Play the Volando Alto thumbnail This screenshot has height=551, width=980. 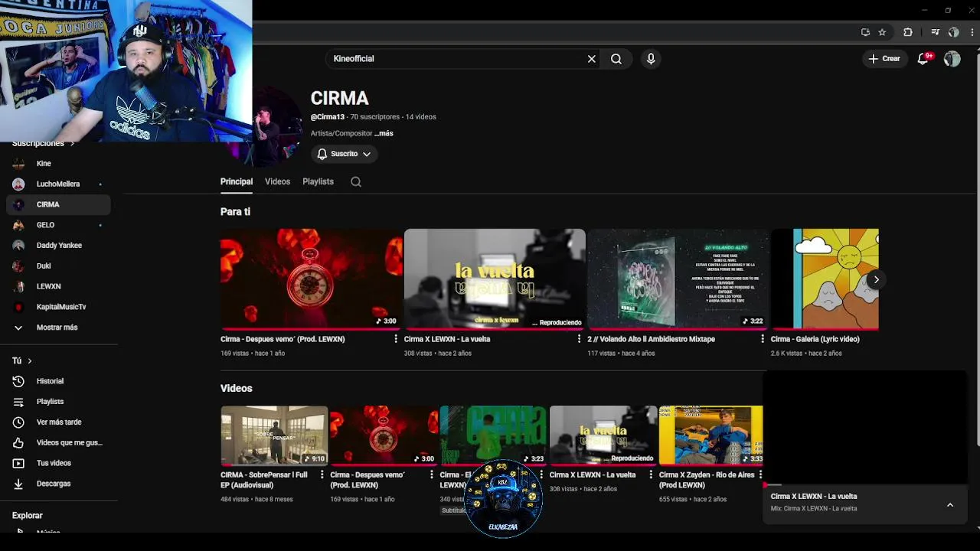point(678,279)
